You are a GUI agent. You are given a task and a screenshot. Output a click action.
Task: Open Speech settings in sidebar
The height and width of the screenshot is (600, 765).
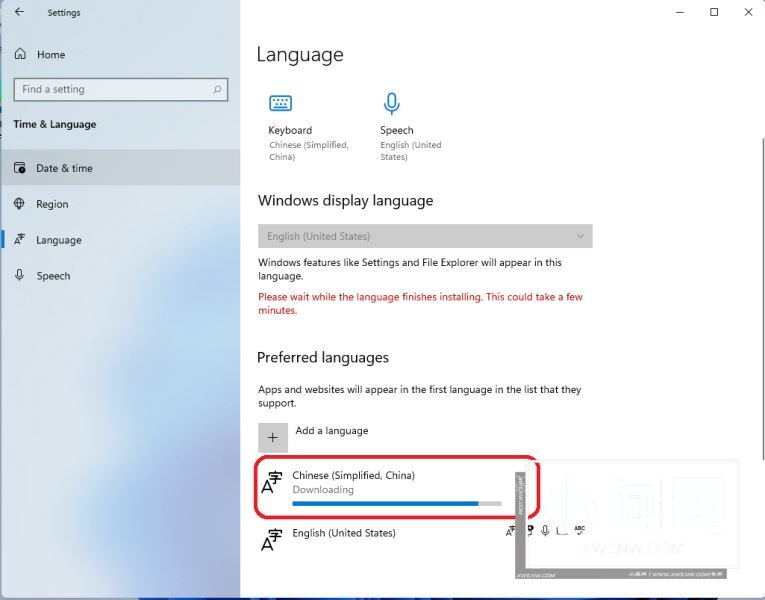coord(120,276)
